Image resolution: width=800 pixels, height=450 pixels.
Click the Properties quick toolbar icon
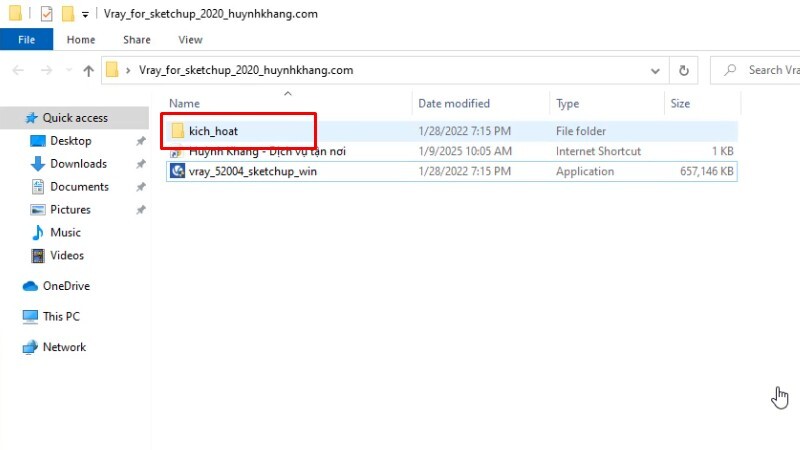click(46, 14)
